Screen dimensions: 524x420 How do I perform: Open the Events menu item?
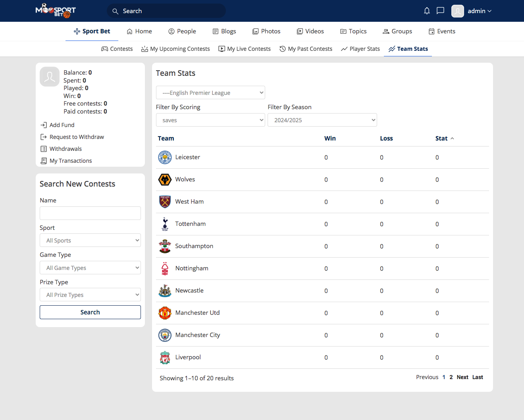(x=442, y=31)
